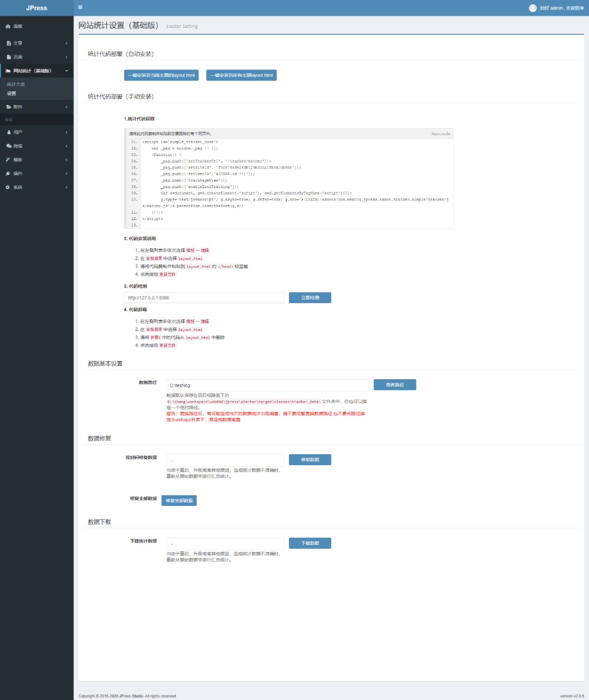Click the 更改路径 button

[395, 385]
